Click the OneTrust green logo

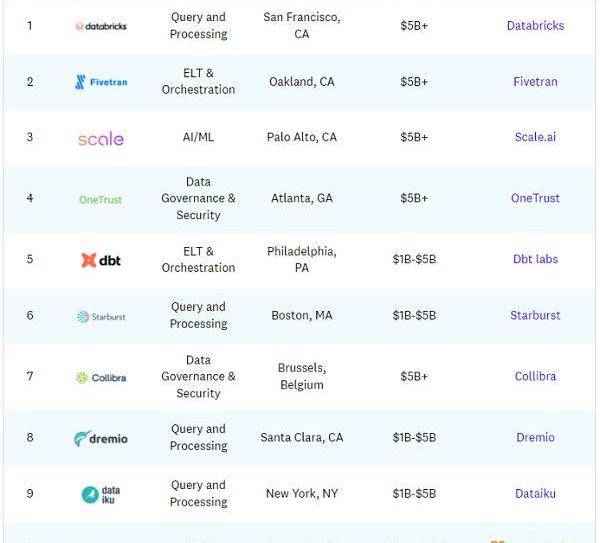[100, 199]
